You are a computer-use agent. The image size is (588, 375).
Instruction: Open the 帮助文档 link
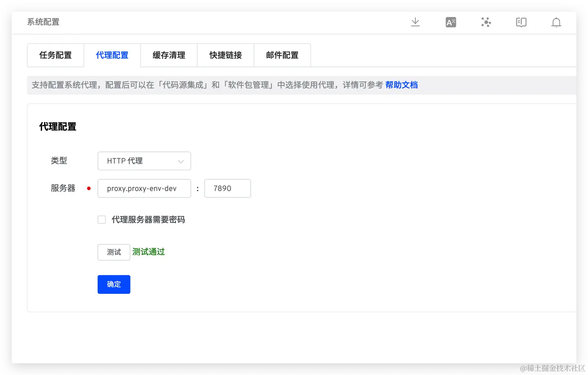(401, 85)
